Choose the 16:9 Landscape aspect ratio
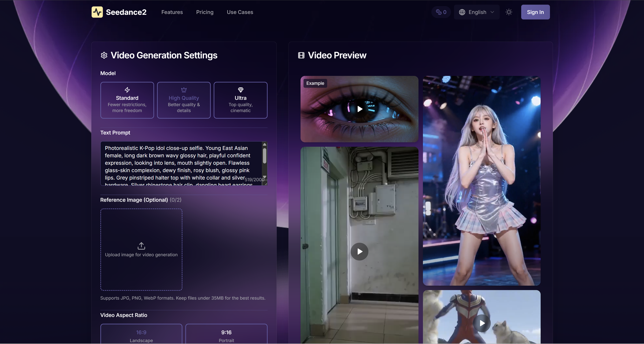This screenshot has width=644, height=344. coord(141,334)
